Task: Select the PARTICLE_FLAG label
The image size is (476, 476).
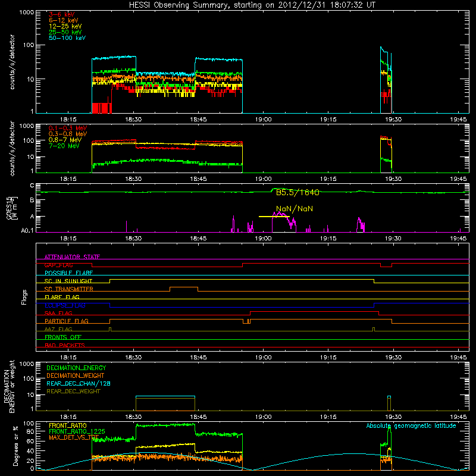Action: click(67, 321)
